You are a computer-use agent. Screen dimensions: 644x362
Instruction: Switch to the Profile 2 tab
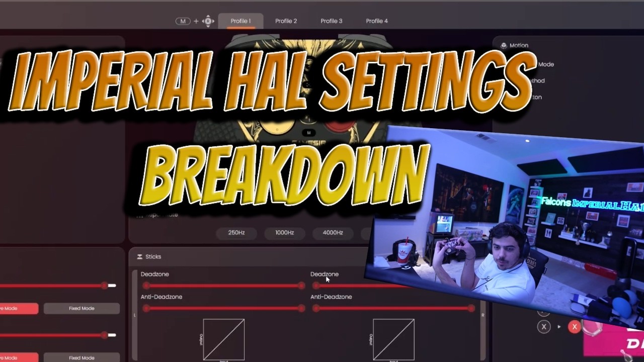click(286, 21)
